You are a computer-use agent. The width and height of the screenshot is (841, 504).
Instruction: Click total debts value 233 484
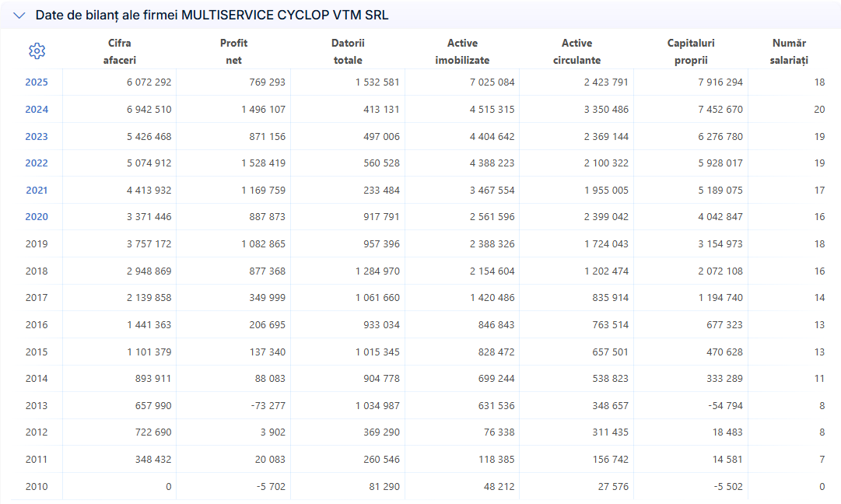[x=381, y=190]
